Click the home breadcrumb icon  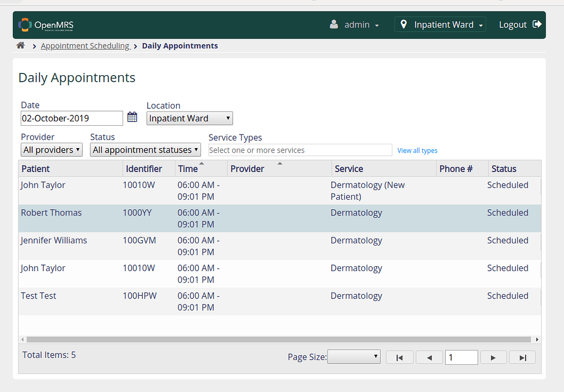click(x=20, y=46)
